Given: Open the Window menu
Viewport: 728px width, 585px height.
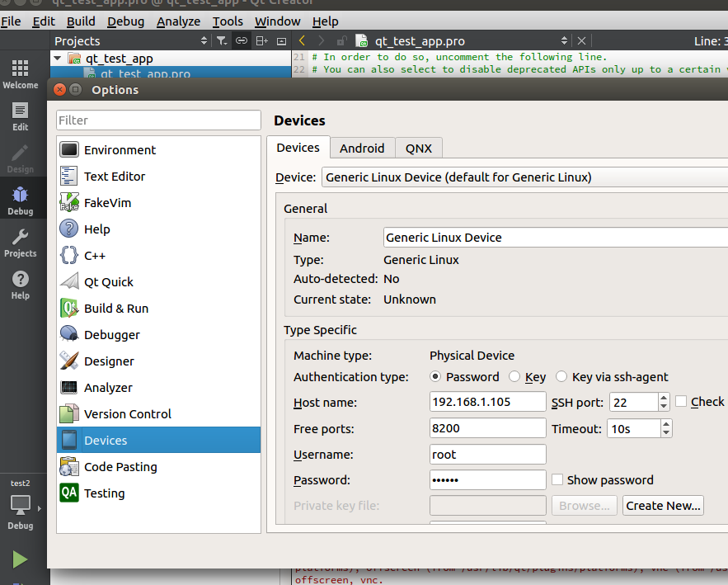Looking at the screenshot, I should tap(277, 21).
